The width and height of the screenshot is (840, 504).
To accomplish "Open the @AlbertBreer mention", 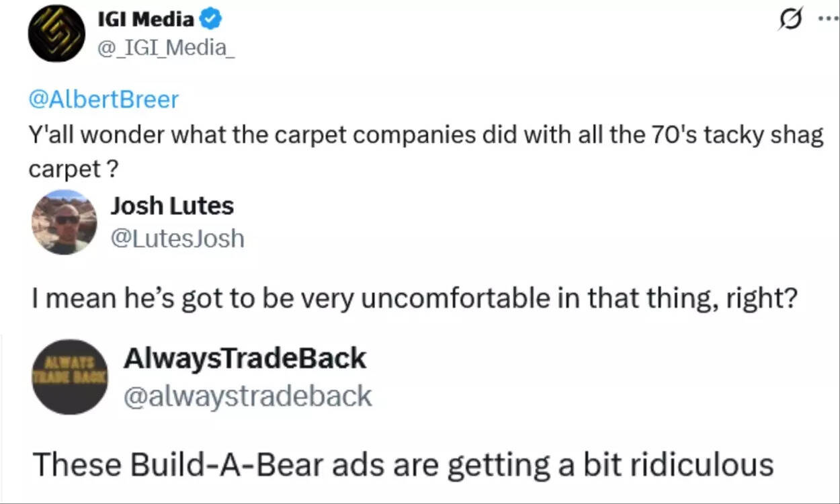I will point(103,99).
